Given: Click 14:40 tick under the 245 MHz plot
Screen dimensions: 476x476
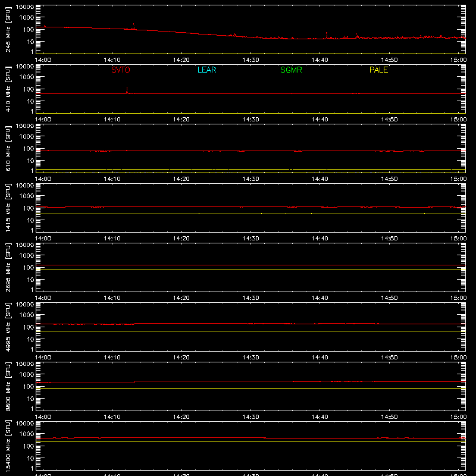Looking at the screenshot, I should click(x=320, y=60).
